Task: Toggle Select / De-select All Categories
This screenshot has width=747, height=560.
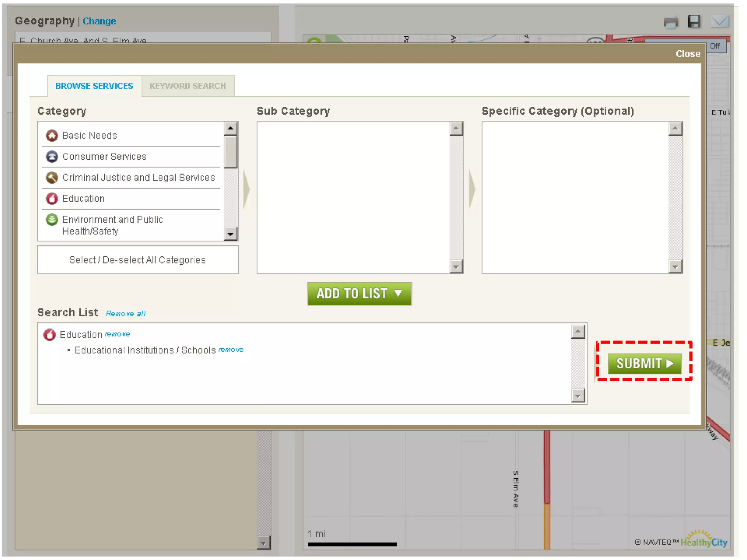Action: coord(138,260)
